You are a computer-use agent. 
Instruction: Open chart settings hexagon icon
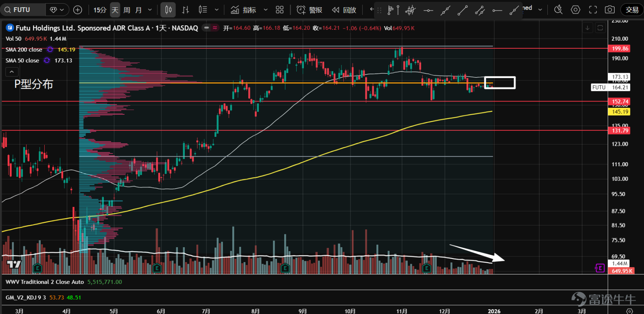[x=576, y=10]
